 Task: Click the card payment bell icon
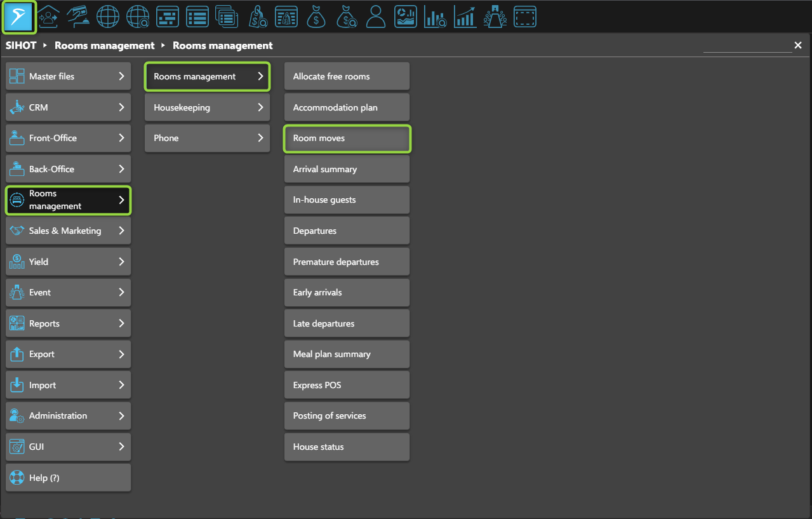(78, 17)
